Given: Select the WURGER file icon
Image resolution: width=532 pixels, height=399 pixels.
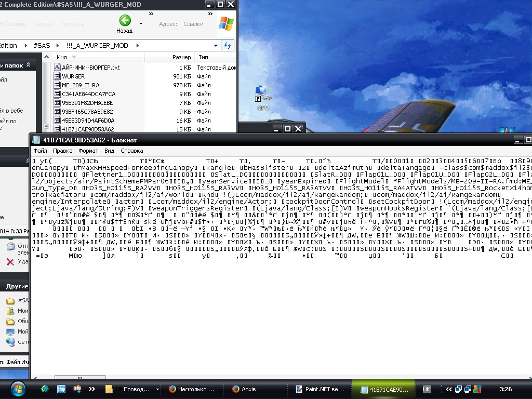Looking at the screenshot, I should pos(57,76).
